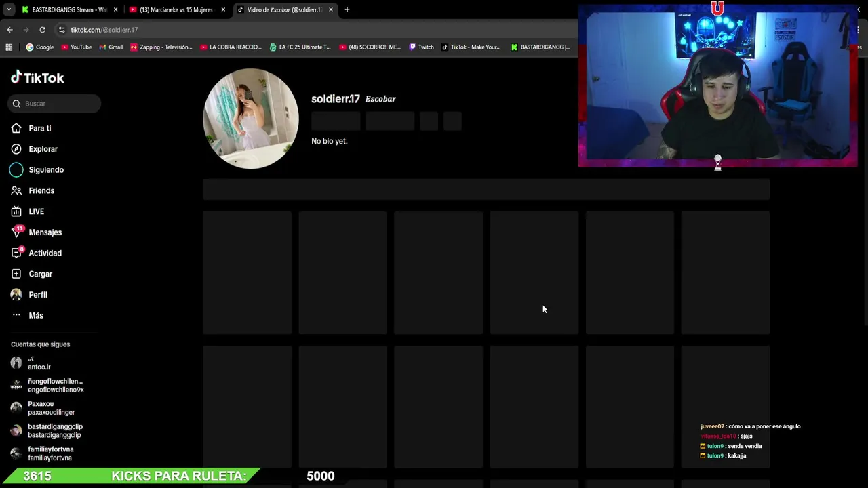Click the Cargar upload icon

click(16, 274)
